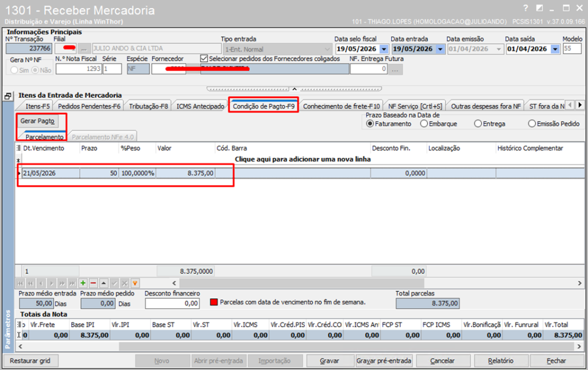Switch to the Tributação-F8 tab
Viewport: 588px width, 370px height.
[x=148, y=106]
